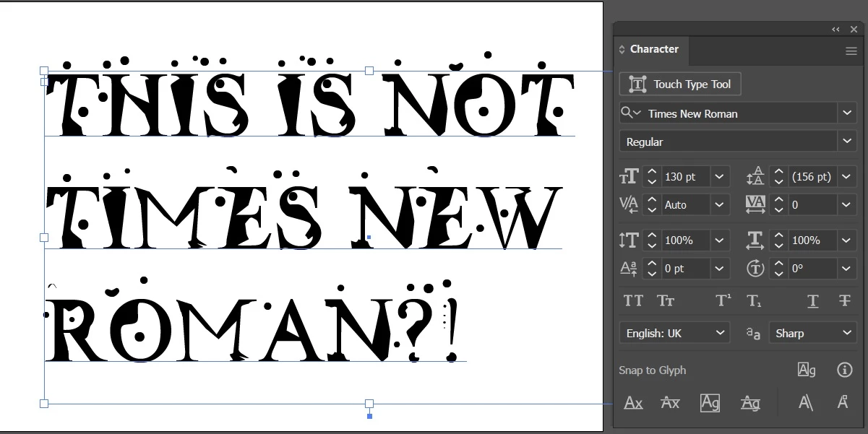
Task: Open the kerning dropdown
Action: [719, 204]
